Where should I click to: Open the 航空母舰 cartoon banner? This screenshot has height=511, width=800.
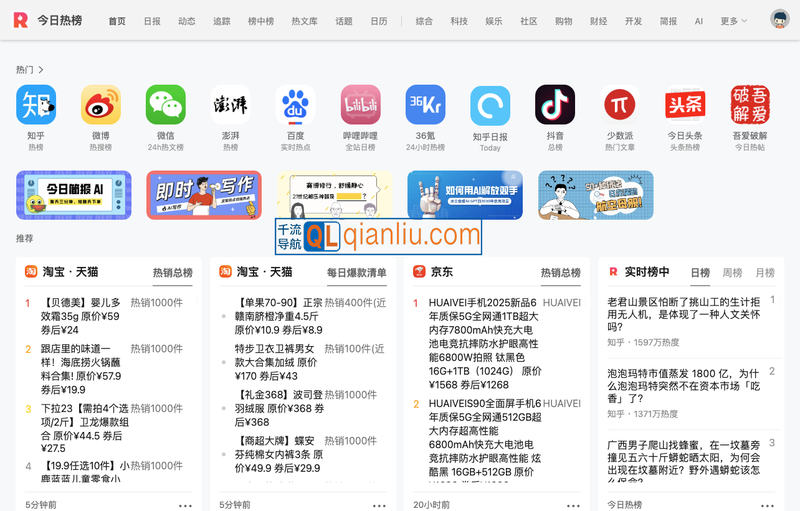(x=595, y=195)
